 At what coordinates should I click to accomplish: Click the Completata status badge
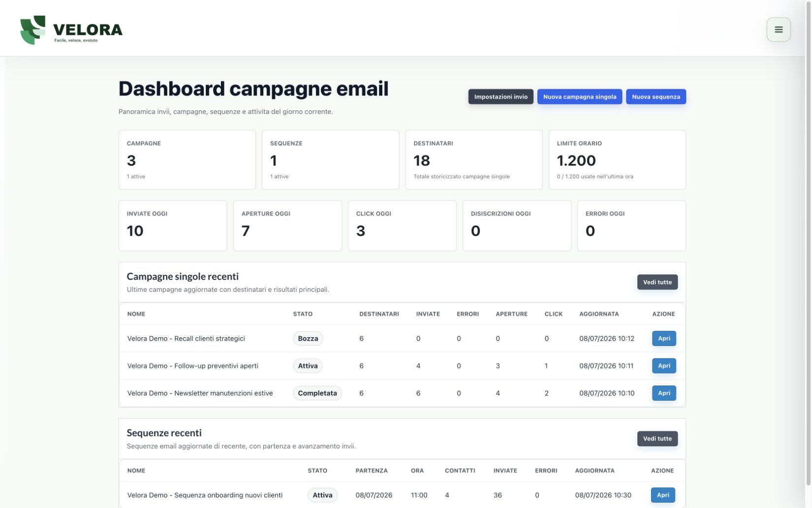tap(317, 393)
